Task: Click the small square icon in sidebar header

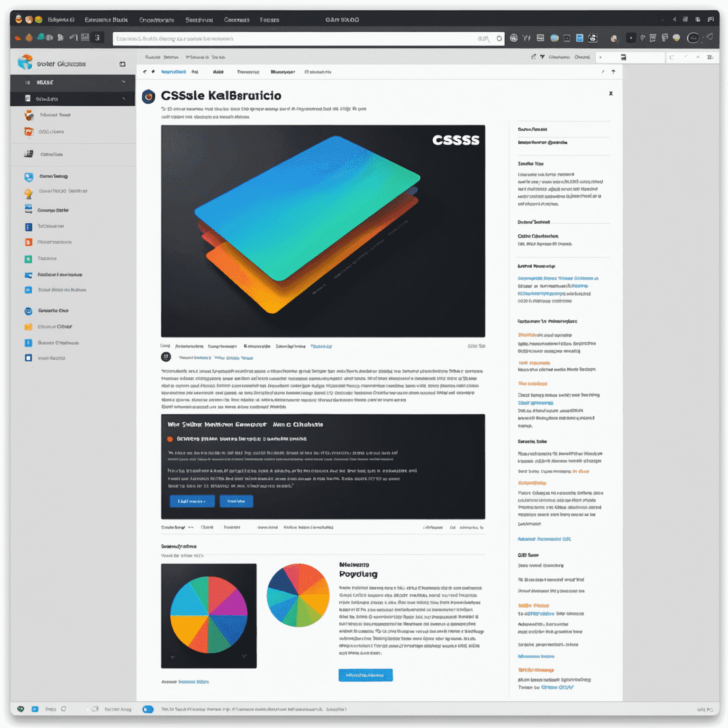Action: coord(122,64)
